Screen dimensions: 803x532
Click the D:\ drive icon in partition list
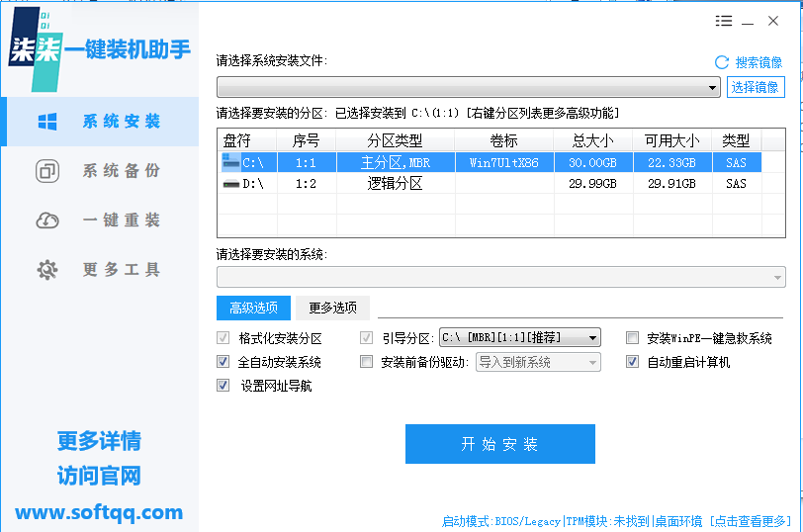point(231,183)
